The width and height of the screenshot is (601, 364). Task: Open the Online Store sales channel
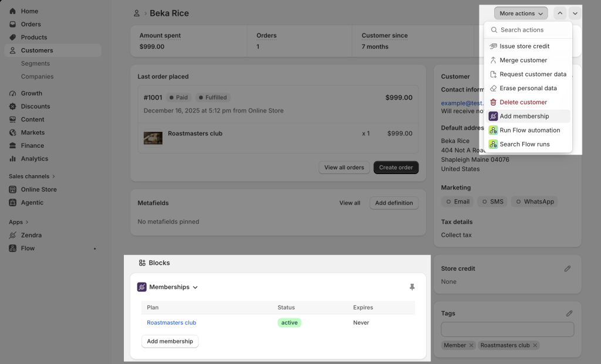39,189
